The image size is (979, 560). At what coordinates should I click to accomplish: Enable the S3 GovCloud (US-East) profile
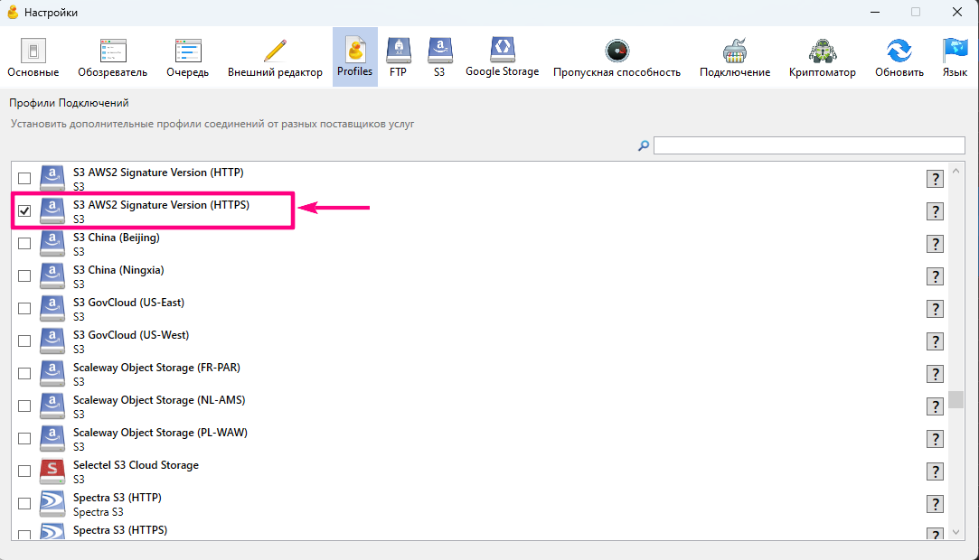(24, 308)
